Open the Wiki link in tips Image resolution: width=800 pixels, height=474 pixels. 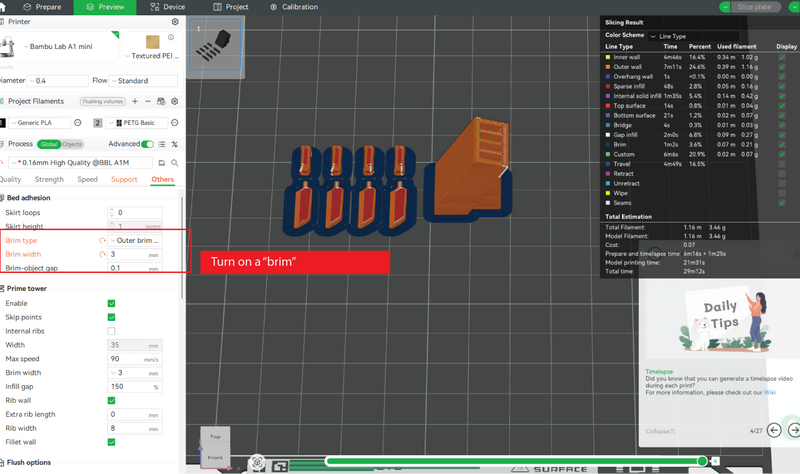[769, 392]
